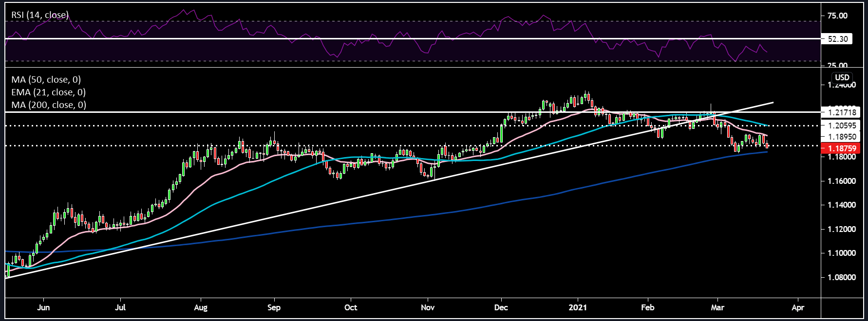Click the red current price 1.18759 label
The width and height of the screenshot is (868, 321).
click(840, 148)
